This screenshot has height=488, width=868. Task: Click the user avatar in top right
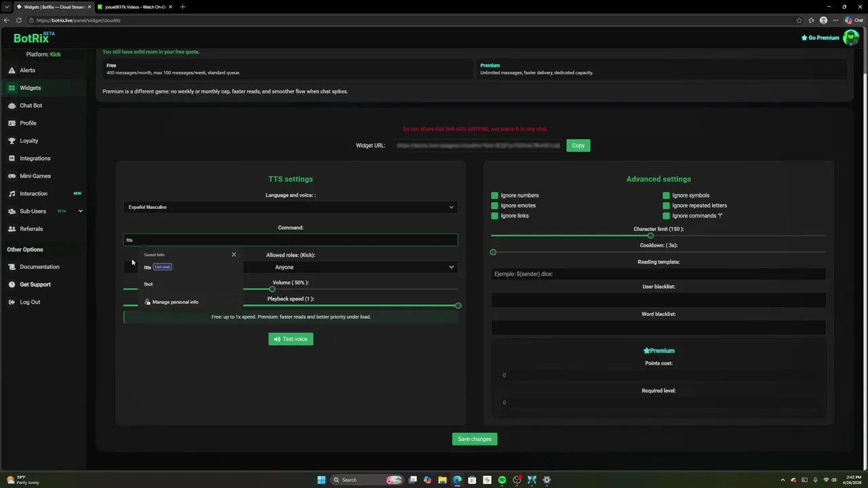850,37
